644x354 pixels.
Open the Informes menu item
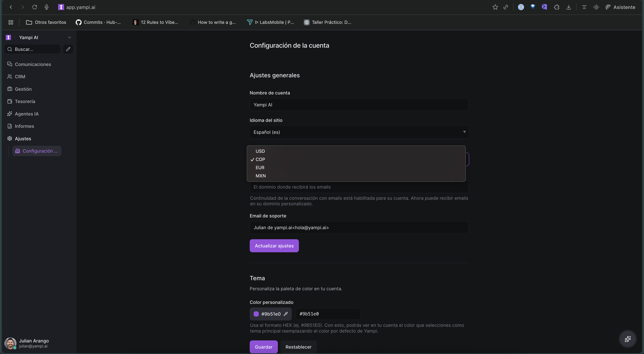point(24,126)
